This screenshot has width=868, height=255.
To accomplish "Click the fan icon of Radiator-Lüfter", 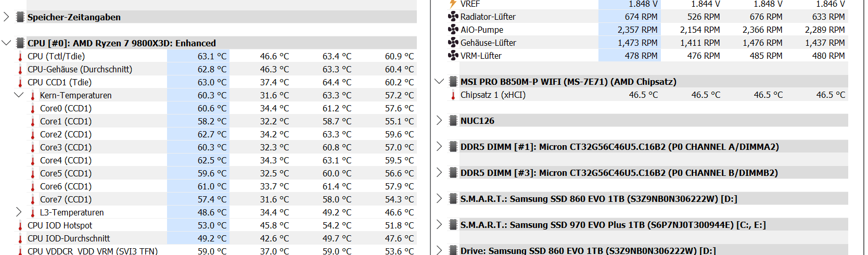I will (x=453, y=16).
